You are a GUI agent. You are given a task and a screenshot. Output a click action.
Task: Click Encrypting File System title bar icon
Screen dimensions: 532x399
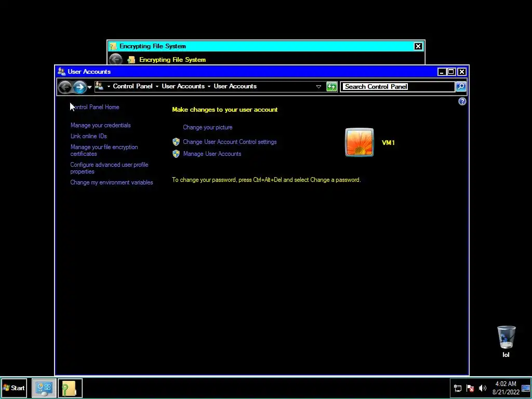pos(113,46)
